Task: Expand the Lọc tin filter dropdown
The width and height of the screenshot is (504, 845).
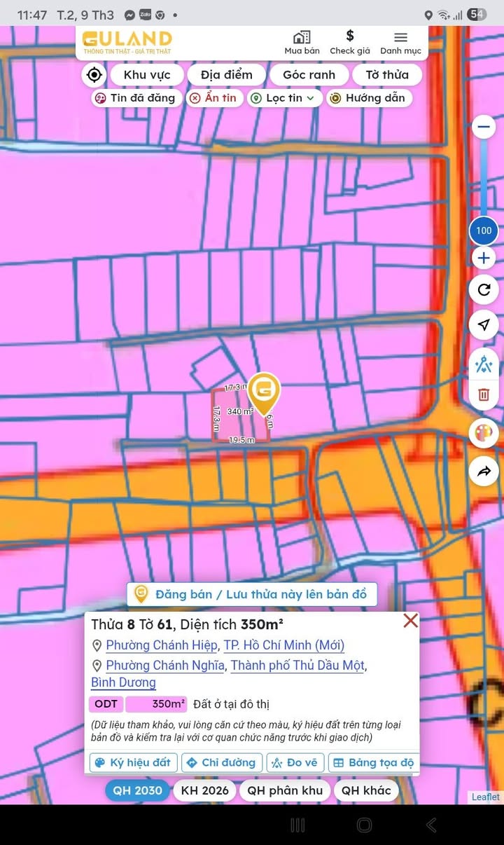Action: point(285,98)
